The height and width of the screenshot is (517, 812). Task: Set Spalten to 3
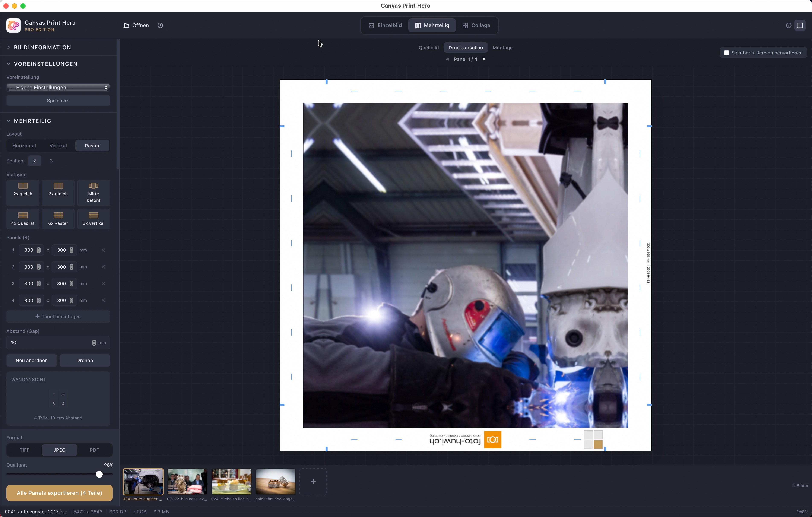coord(51,161)
